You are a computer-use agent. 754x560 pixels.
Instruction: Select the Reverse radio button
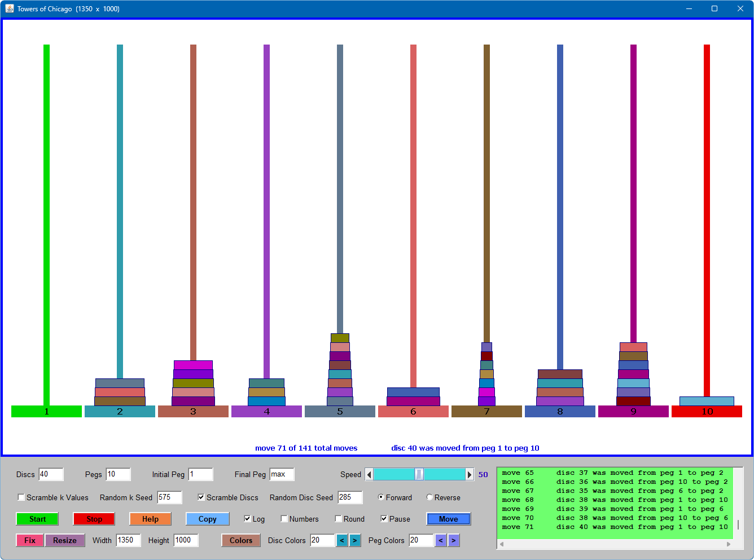pos(429,497)
